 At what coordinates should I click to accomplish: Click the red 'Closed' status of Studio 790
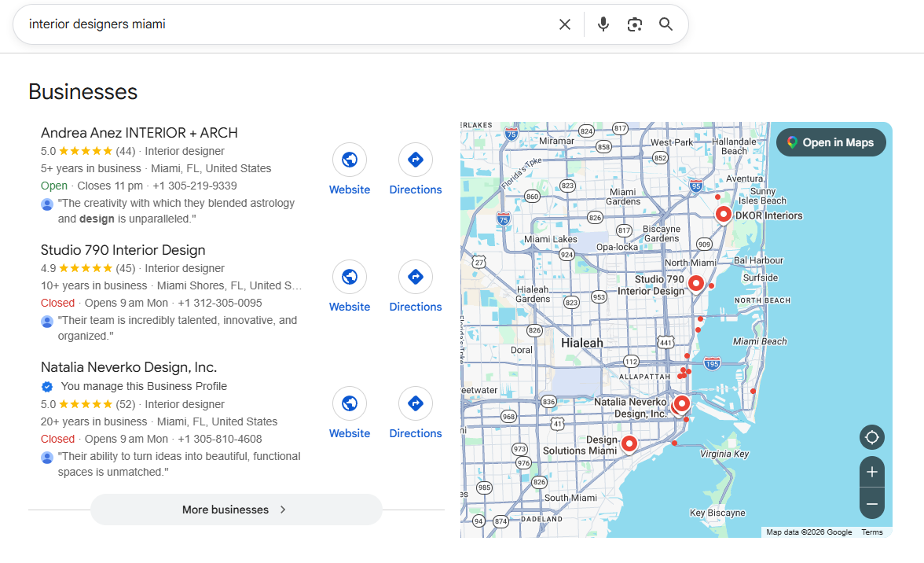coord(58,303)
